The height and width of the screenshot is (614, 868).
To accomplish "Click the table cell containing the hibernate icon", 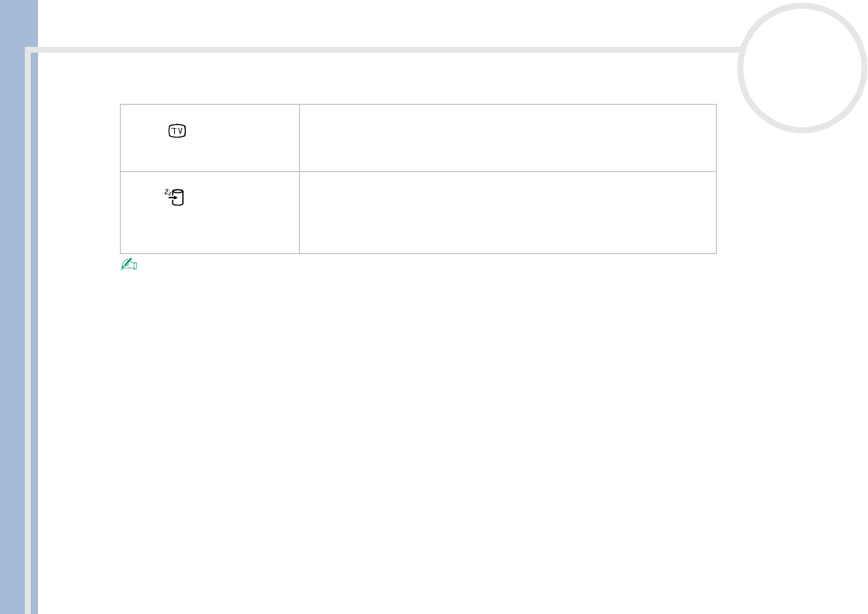I will (210, 213).
